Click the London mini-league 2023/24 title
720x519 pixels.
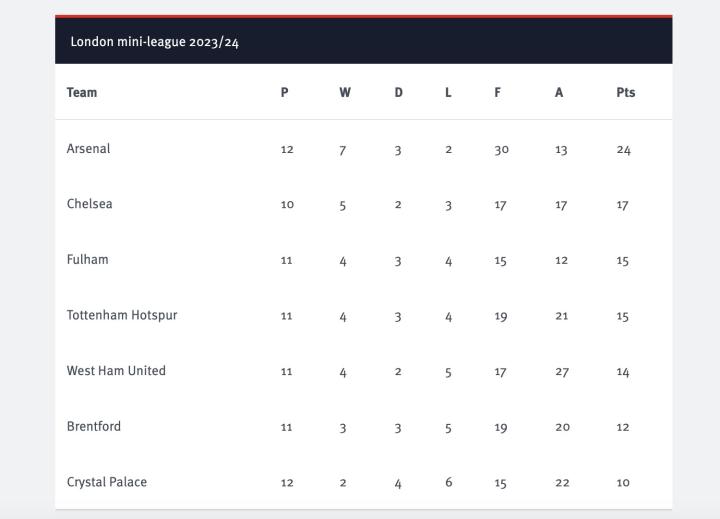pyautogui.click(x=154, y=42)
